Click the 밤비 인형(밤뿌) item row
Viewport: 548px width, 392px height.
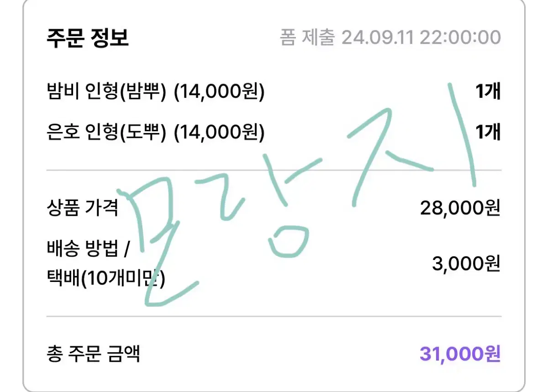coord(274,93)
